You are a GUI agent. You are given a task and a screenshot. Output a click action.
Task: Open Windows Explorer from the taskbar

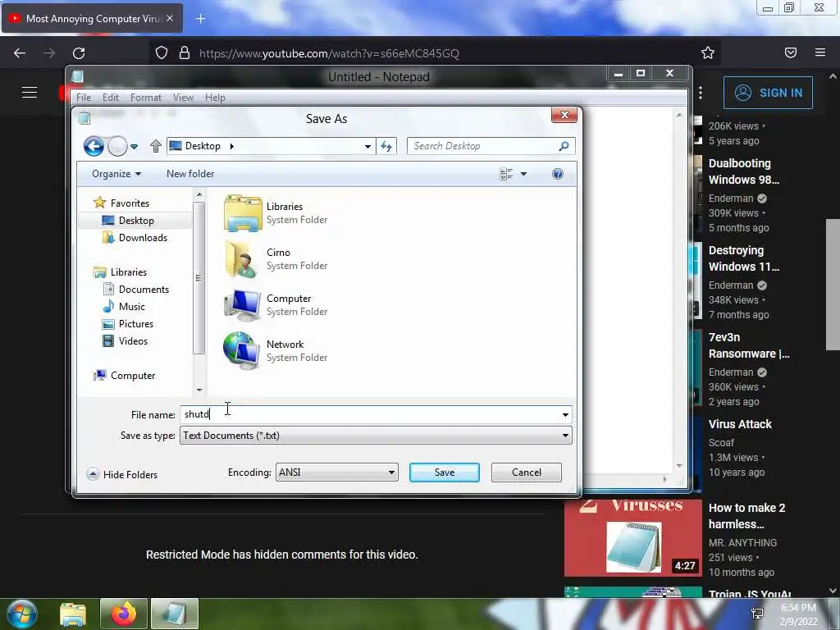tap(73, 614)
